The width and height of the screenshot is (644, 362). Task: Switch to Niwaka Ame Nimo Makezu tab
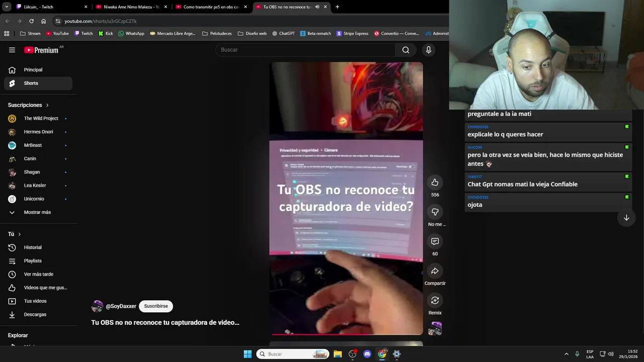point(131,7)
